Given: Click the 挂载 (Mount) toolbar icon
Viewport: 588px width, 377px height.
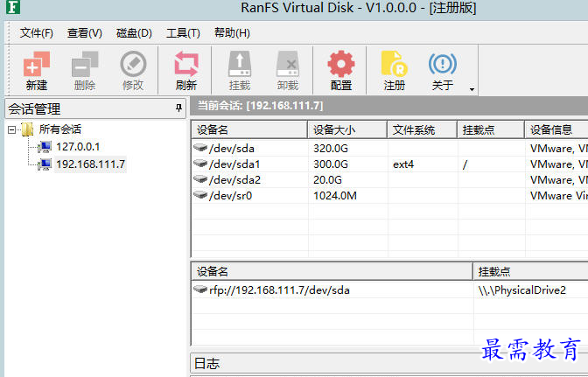Looking at the screenshot, I should 240,71.
